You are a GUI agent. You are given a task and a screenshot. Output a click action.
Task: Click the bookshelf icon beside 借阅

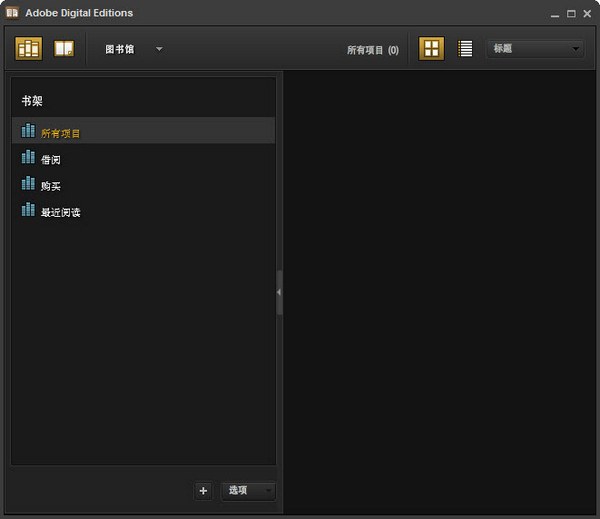[28, 158]
